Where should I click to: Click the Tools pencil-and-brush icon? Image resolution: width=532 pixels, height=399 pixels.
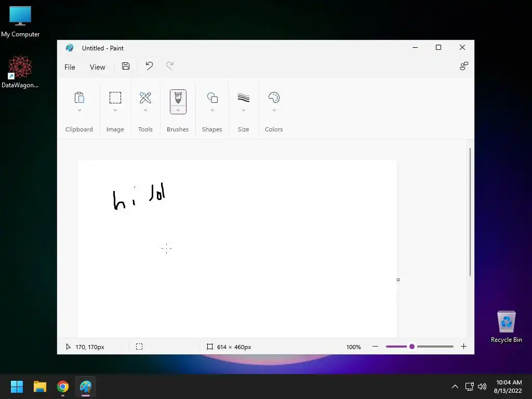click(145, 98)
